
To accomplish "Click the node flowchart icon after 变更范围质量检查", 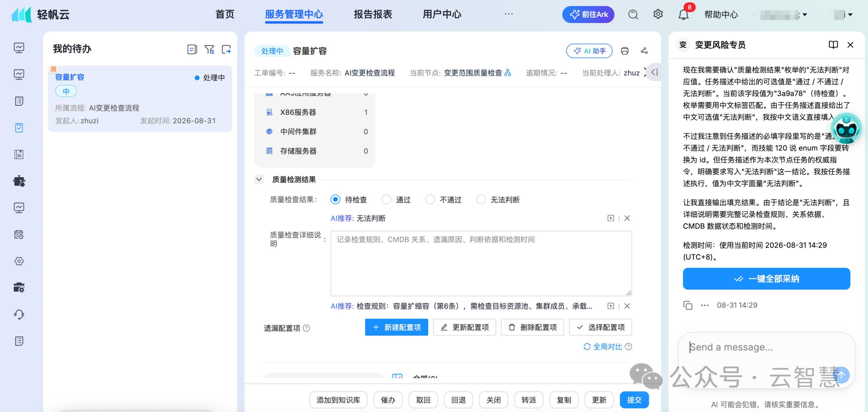I will pyautogui.click(x=508, y=73).
